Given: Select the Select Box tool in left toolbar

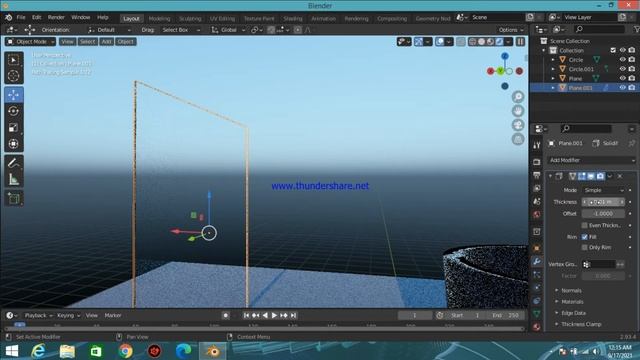Looking at the screenshot, I should (13, 60).
